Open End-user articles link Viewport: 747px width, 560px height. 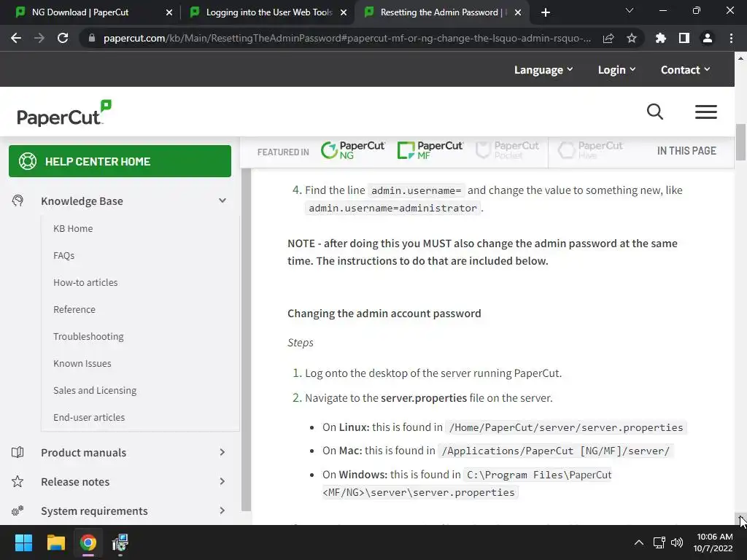point(89,417)
